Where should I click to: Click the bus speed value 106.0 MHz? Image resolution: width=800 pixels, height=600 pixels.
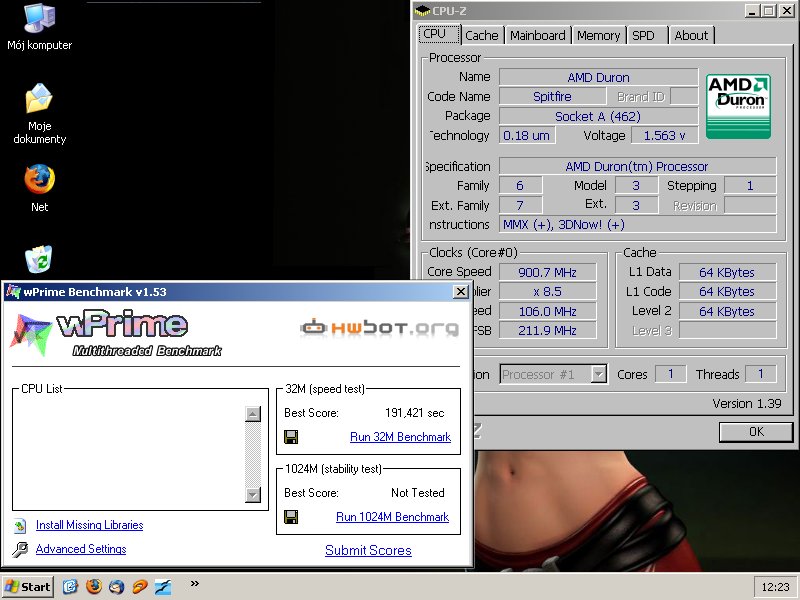[547, 311]
